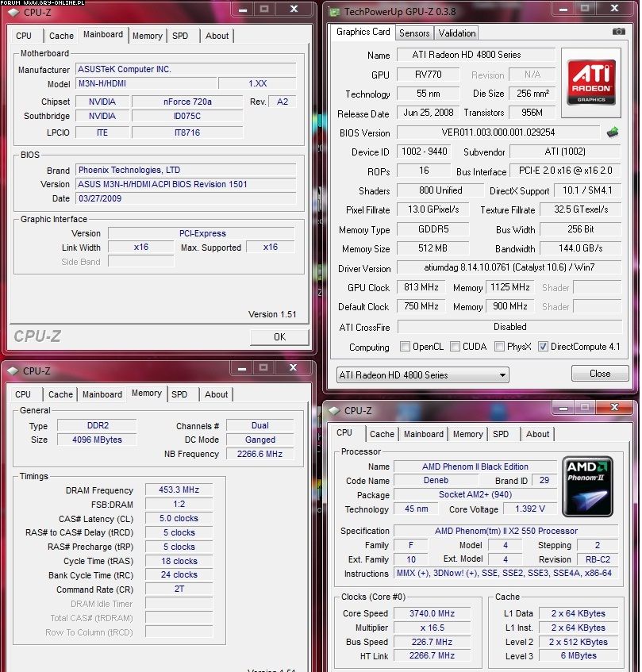The image size is (642, 672).
Task: Close the Memory CPU-Z window
Action: coord(293,367)
